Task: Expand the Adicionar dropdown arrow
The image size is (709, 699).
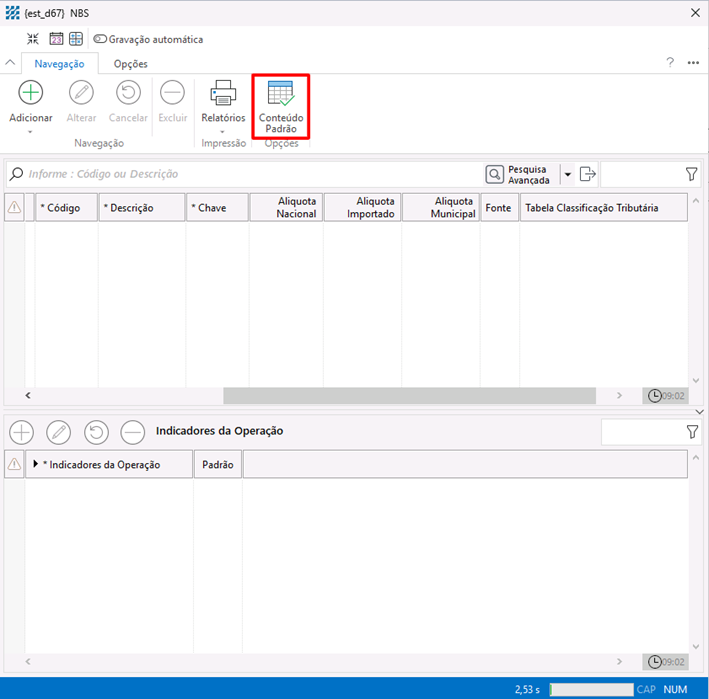Action: click(x=31, y=131)
